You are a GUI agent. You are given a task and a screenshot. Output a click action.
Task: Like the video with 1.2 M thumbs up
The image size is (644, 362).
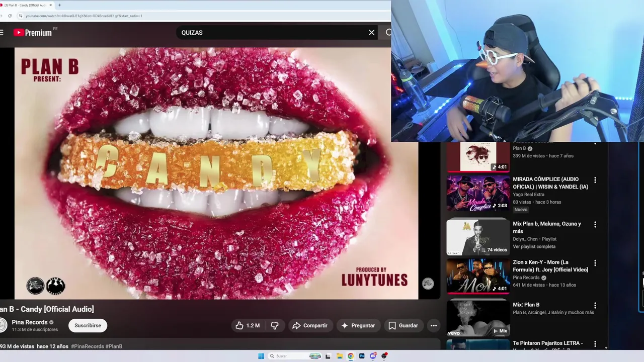(247, 325)
